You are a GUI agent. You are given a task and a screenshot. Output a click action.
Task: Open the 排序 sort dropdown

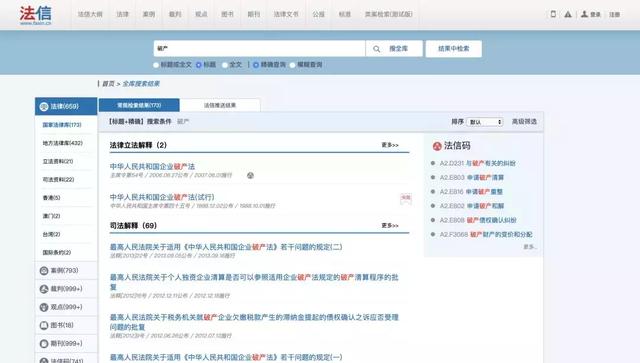485,122
